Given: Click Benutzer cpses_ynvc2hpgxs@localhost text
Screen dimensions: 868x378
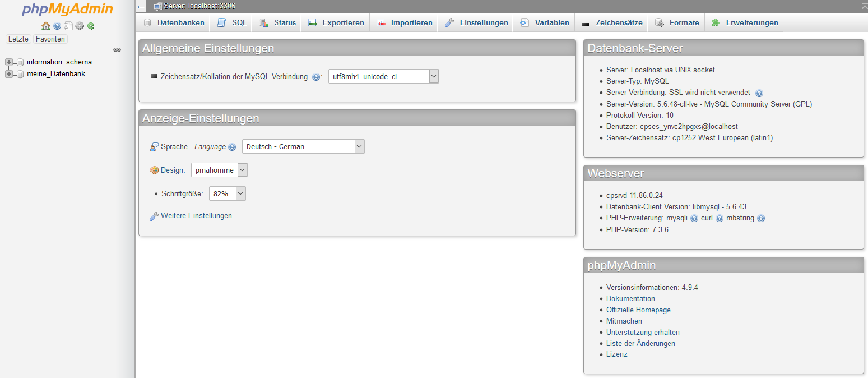Looking at the screenshot, I should point(672,127).
